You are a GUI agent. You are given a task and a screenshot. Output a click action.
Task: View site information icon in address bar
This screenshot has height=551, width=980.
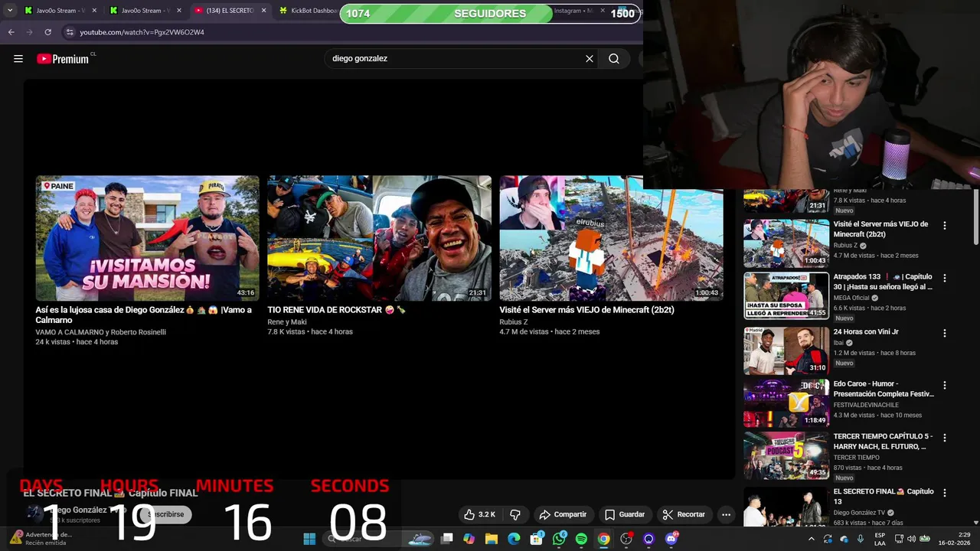70,32
